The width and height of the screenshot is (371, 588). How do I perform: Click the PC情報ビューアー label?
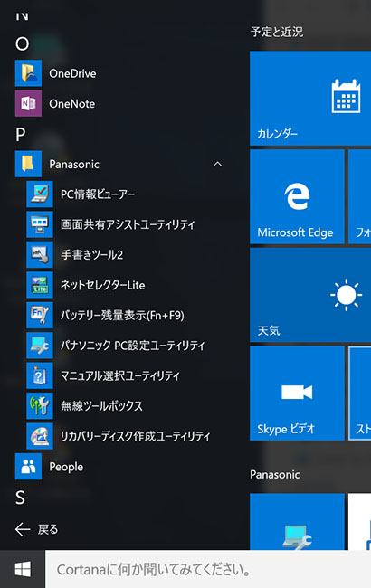click(x=98, y=194)
